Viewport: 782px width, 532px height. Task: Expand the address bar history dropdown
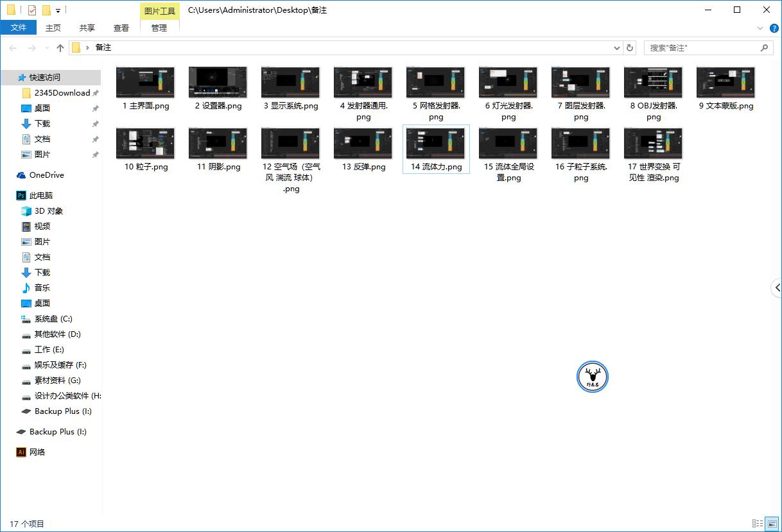coord(617,47)
